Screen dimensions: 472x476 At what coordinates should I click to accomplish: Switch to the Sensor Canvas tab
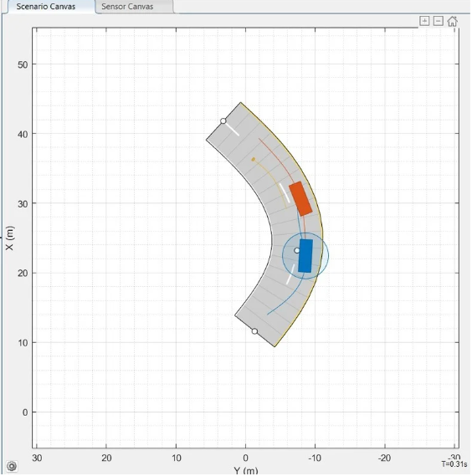pyautogui.click(x=127, y=7)
